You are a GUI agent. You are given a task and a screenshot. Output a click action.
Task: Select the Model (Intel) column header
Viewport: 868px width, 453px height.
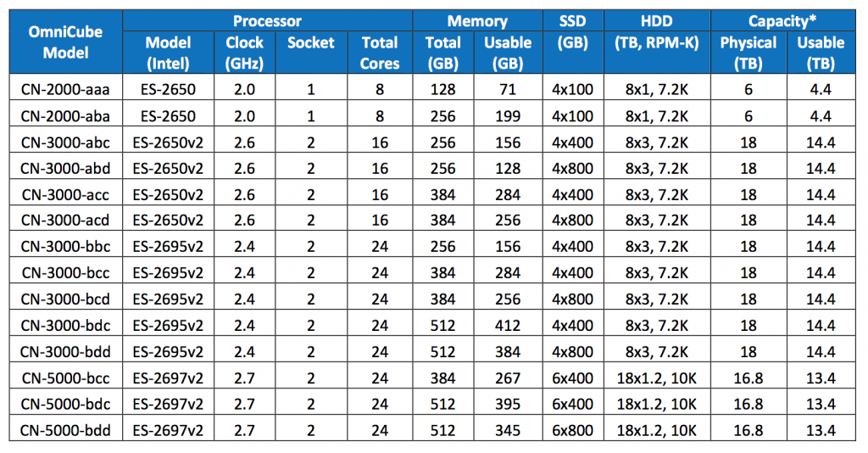coord(168,53)
